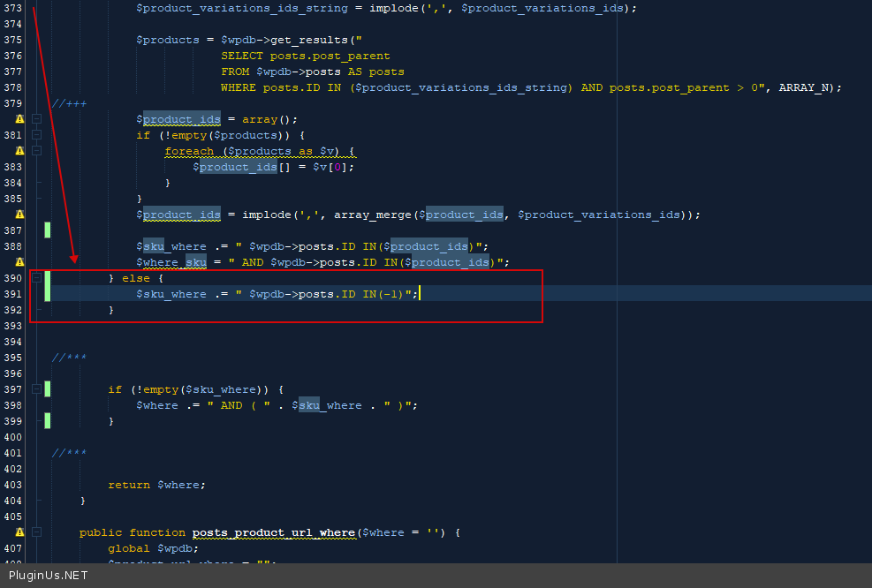Click line number 403 in the gutter
The width and height of the screenshot is (872, 588).
(x=12, y=485)
